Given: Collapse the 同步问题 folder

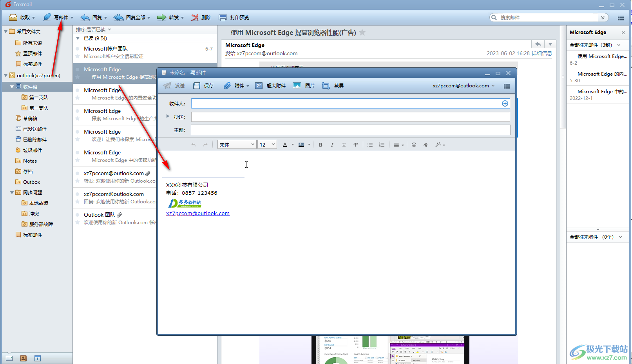Looking at the screenshot, I should [x=12, y=192].
